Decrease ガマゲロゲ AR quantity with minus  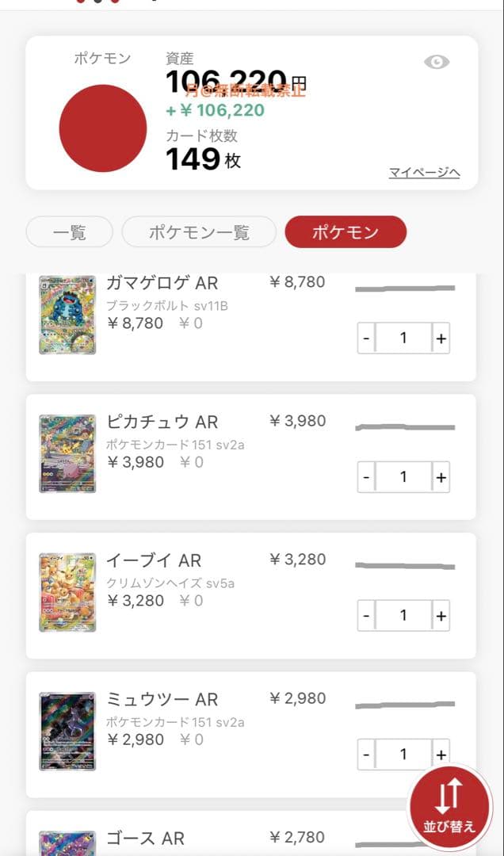pos(366,338)
